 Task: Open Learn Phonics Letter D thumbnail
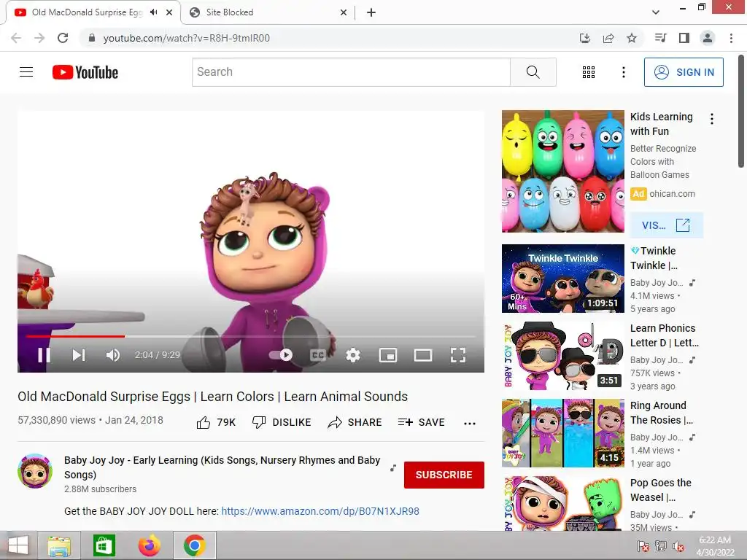click(x=562, y=356)
